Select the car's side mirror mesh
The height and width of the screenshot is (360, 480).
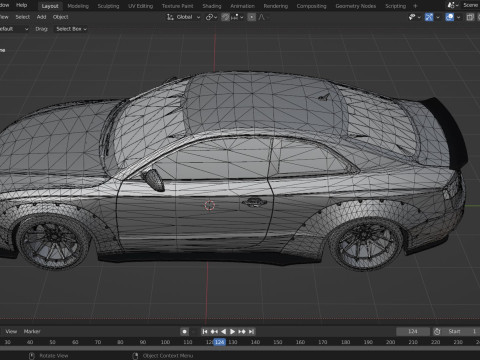click(154, 180)
